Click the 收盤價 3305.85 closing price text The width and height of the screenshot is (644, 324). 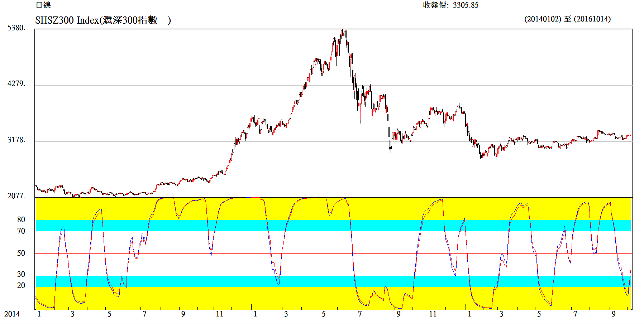click(450, 5)
